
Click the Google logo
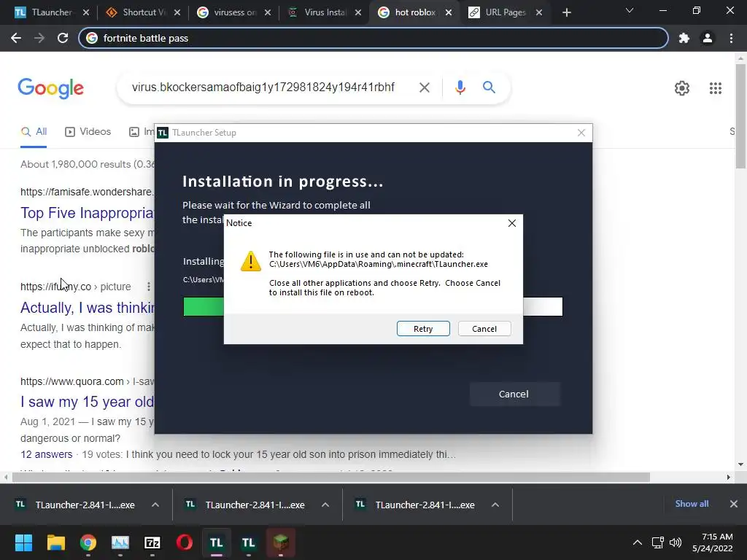coord(50,88)
